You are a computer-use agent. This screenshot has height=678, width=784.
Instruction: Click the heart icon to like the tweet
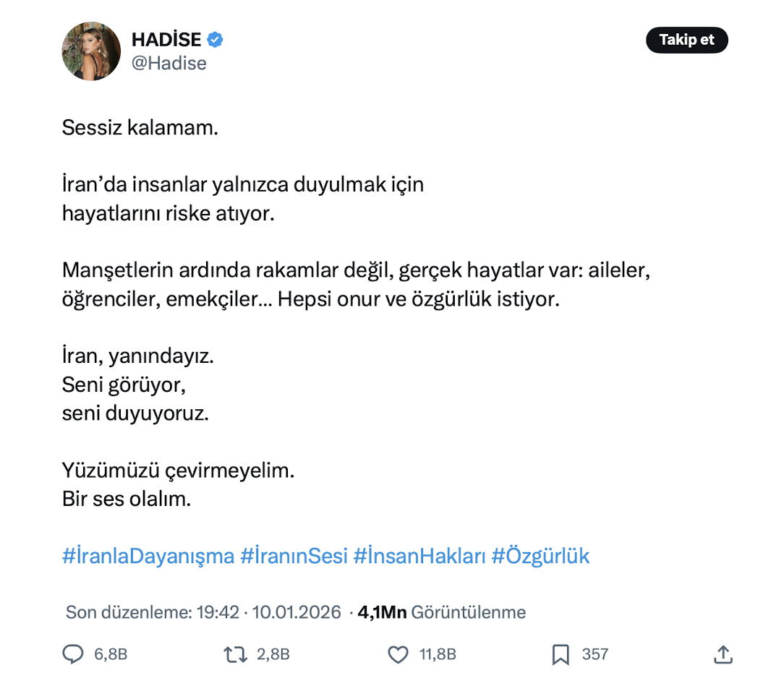point(398,654)
